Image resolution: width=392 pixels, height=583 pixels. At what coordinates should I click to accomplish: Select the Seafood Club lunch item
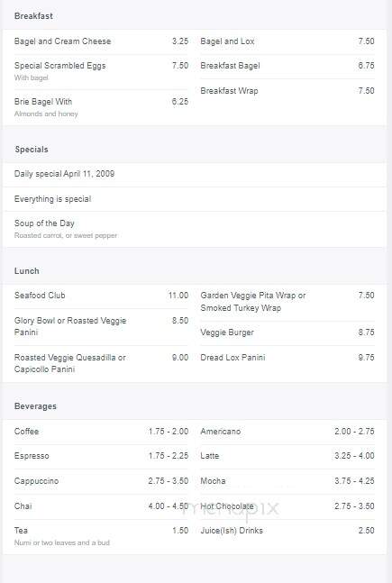click(x=101, y=296)
